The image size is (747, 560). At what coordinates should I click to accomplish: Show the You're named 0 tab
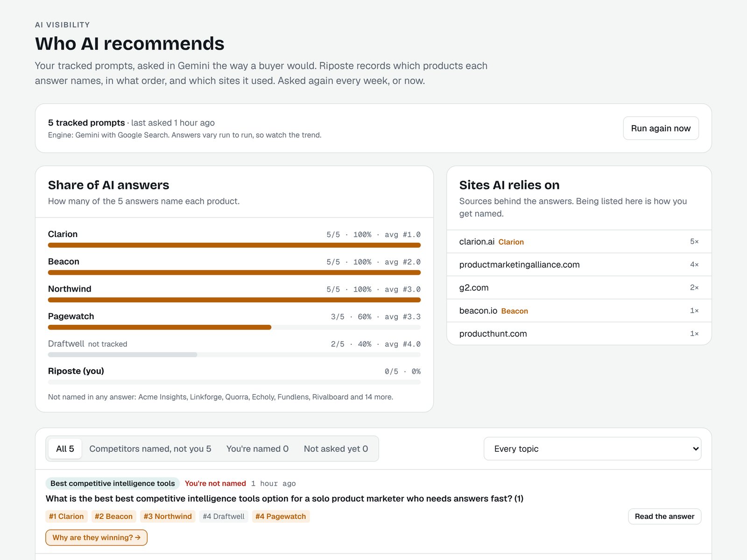point(257,448)
